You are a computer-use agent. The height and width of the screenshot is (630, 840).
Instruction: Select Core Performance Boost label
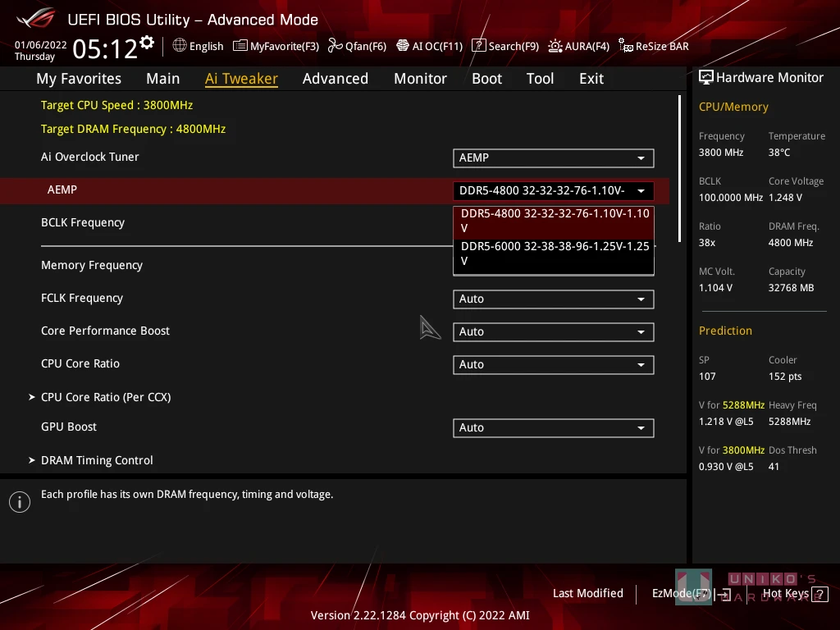pos(105,331)
